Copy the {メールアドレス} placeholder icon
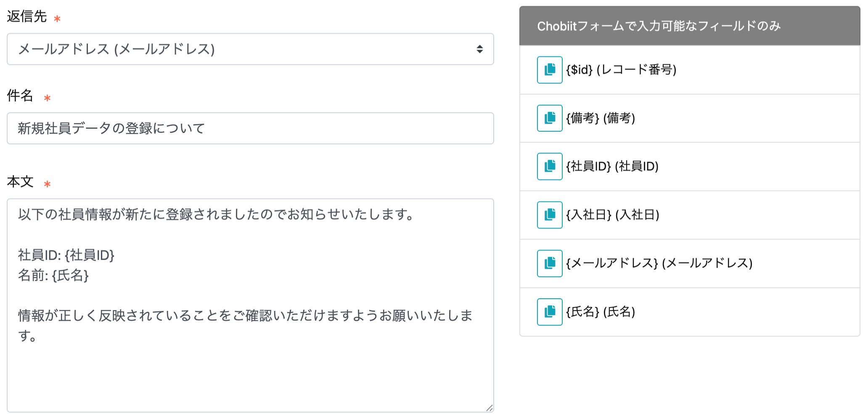The width and height of the screenshot is (868, 414). pos(550,263)
